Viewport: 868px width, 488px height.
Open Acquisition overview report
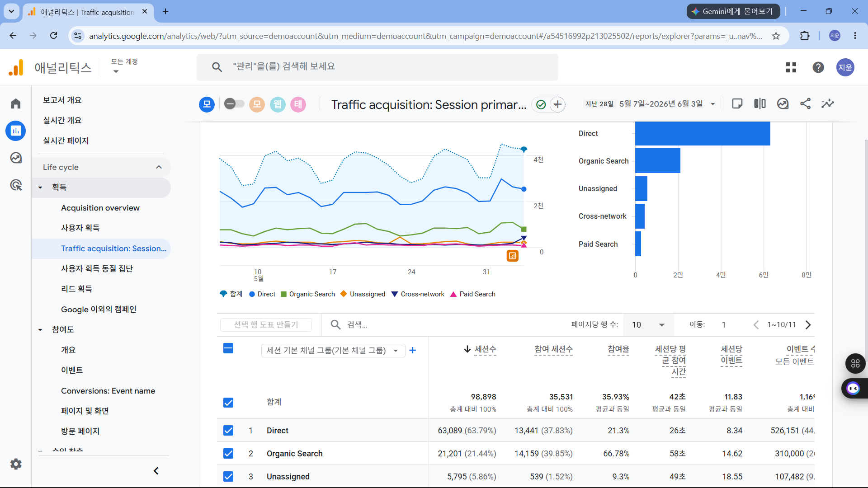click(x=100, y=208)
